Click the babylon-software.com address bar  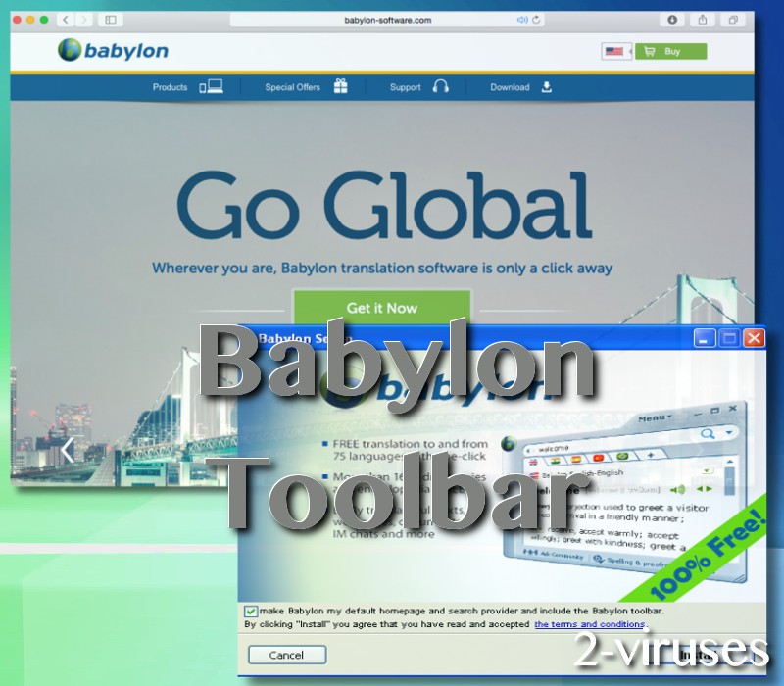[387, 20]
